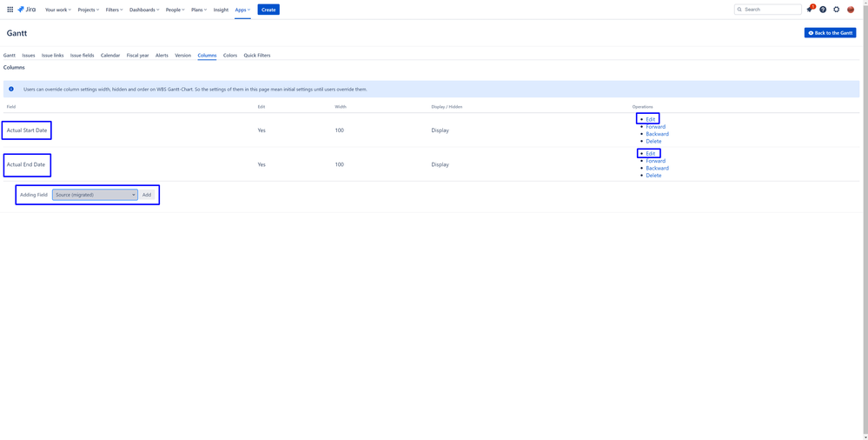Expand Apps menu
This screenshot has width=868, height=440.
pyautogui.click(x=242, y=10)
